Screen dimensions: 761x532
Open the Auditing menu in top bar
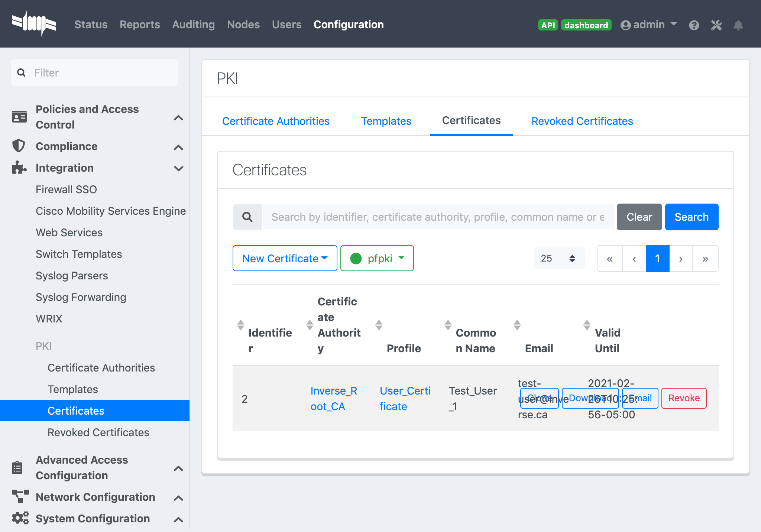tap(193, 25)
